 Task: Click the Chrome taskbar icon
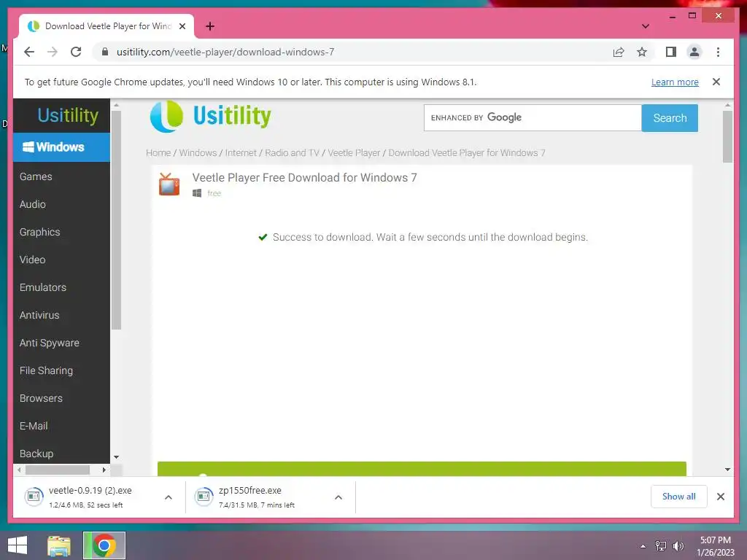(x=104, y=545)
